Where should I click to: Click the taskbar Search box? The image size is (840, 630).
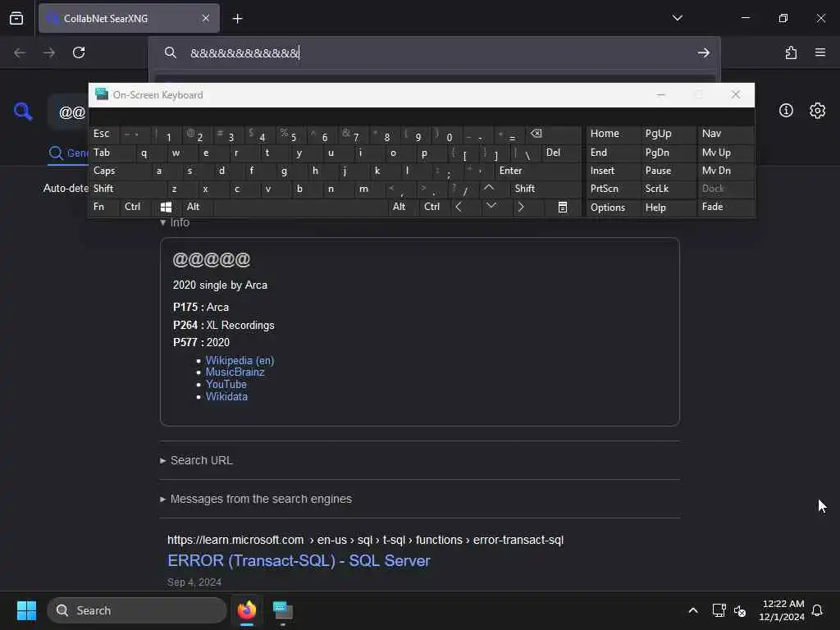[x=137, y=610]
